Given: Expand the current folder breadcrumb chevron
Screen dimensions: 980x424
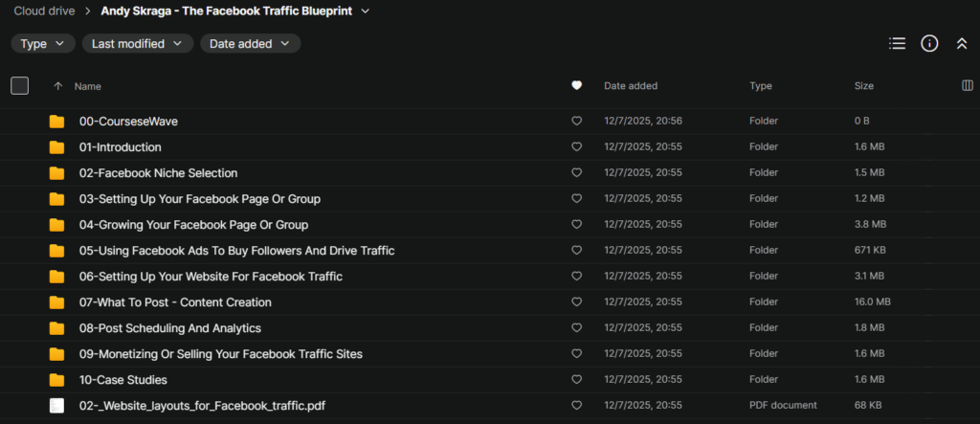Looking at the screenshot, I should (x=366, y=11).
